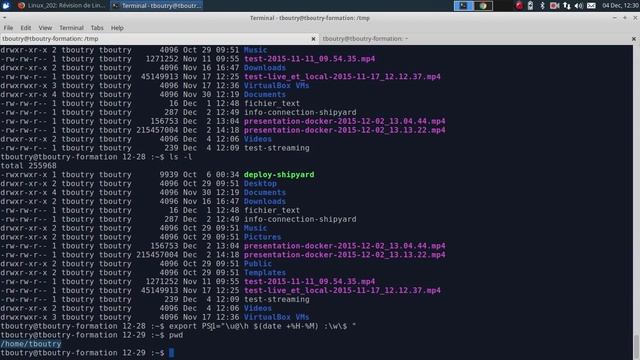Image resolution: width=640 pixels, height=360 pixels.
Task: Open the Tabs menu
Action: [x=97, y=28]
